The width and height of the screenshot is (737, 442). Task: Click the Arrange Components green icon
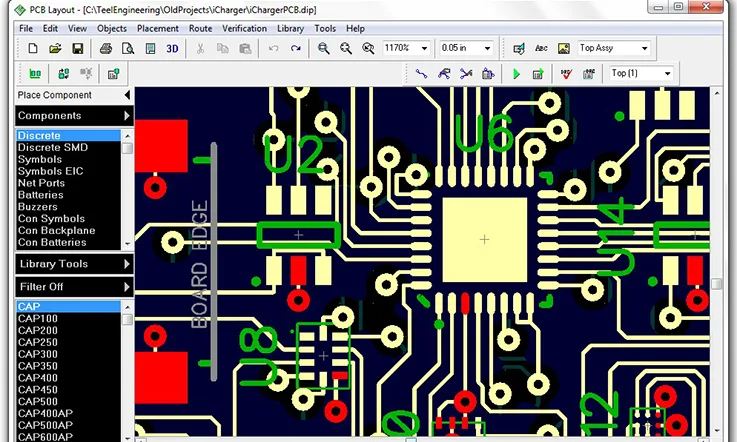tap(35, 73)
